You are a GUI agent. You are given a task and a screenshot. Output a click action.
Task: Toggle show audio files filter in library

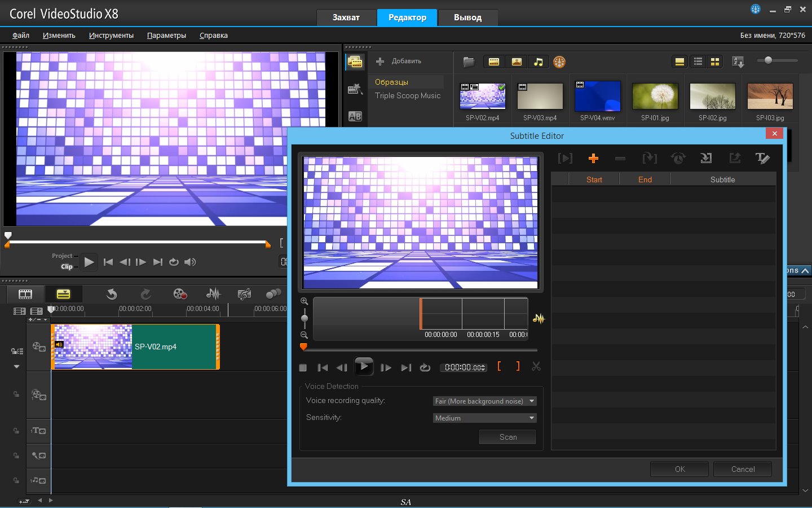point(539,62)
